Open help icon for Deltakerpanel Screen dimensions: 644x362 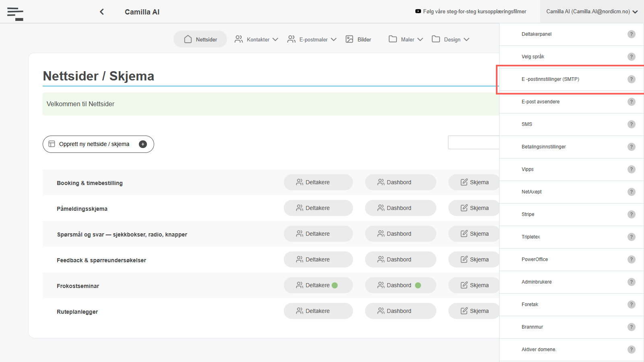(x=632, y=34)
